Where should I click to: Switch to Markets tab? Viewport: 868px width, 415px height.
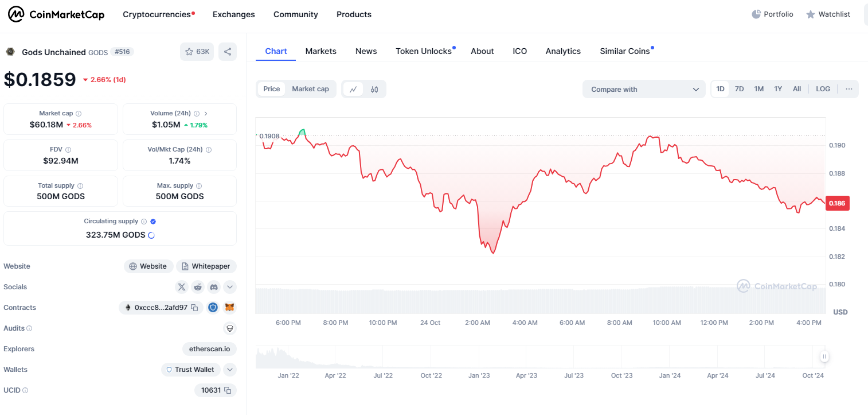pyautogui.click(x=321, y=51)
